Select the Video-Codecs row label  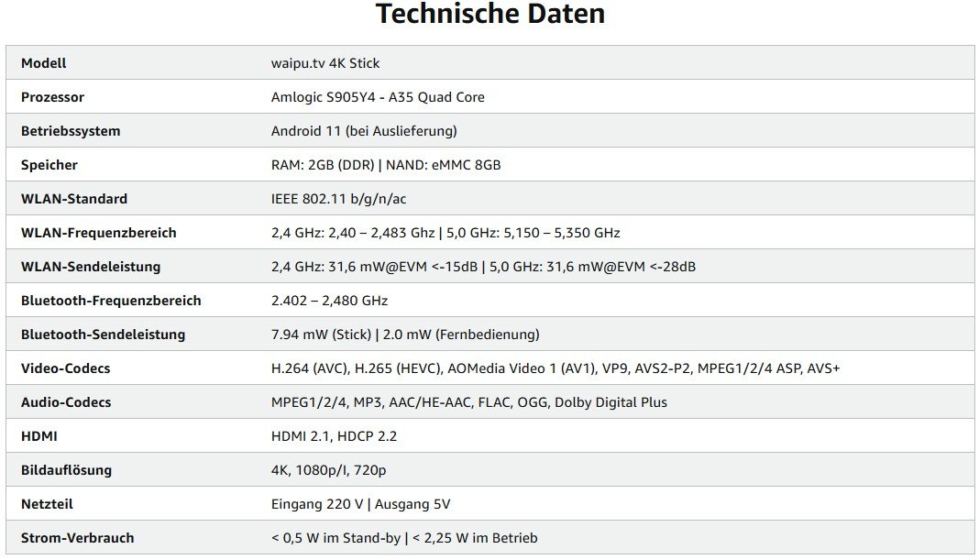click(66, 368)
